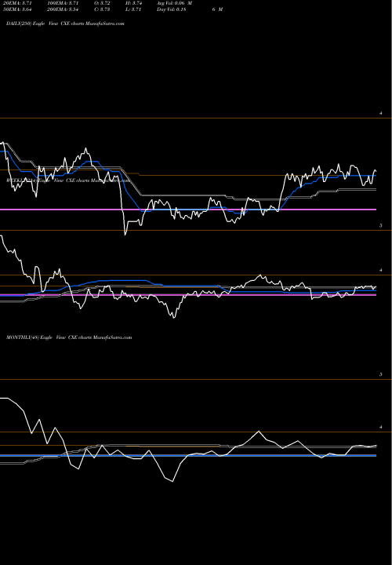Click the MONTHLY(48) Eagle View chart title
This screenshot has height=565, width=392.
click(69, 337)
